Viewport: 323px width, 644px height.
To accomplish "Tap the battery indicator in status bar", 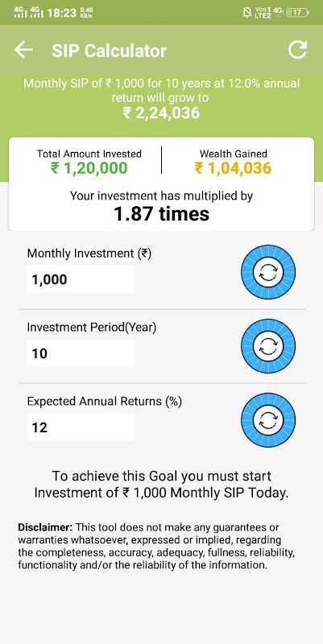I will [297, 12].
